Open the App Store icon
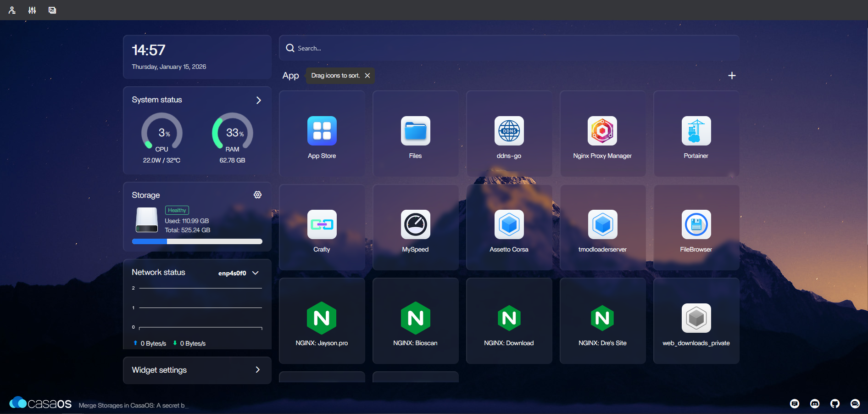 [322, 131]
